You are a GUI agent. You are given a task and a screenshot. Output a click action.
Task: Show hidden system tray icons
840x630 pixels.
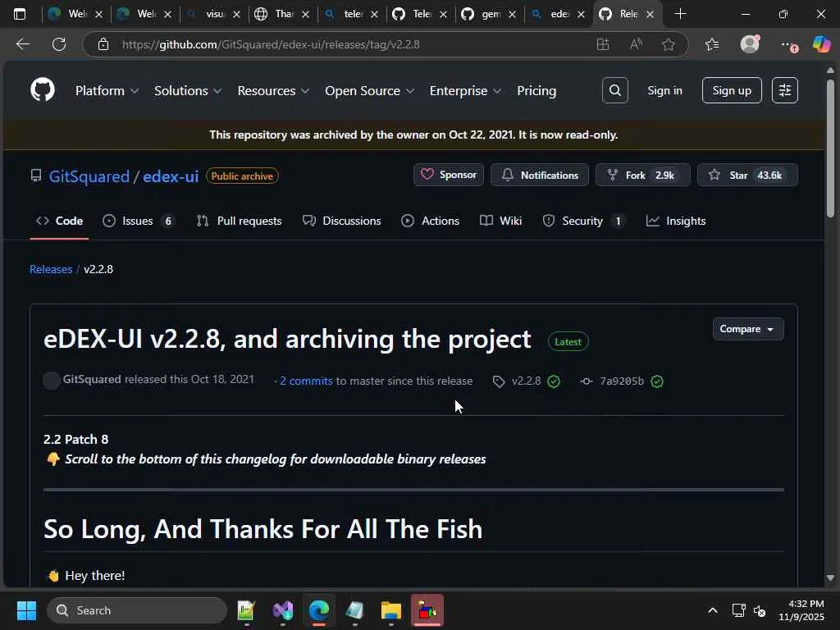coord(713,610)
